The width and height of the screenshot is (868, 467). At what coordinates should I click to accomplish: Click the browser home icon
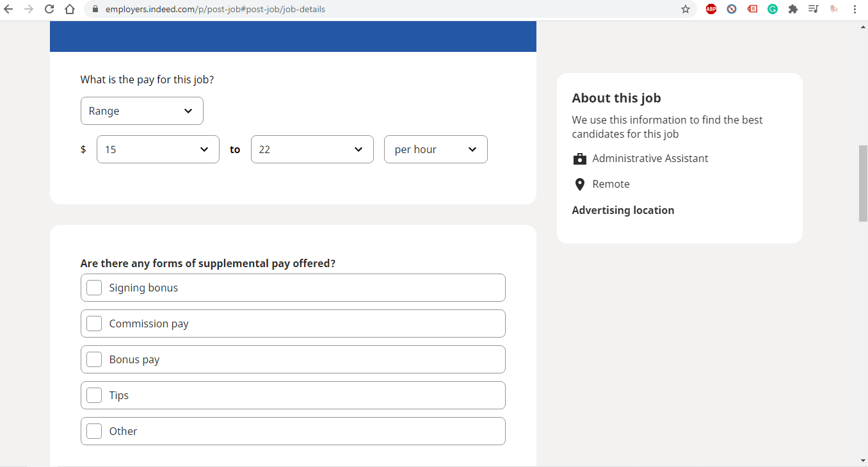pos(70,9)
